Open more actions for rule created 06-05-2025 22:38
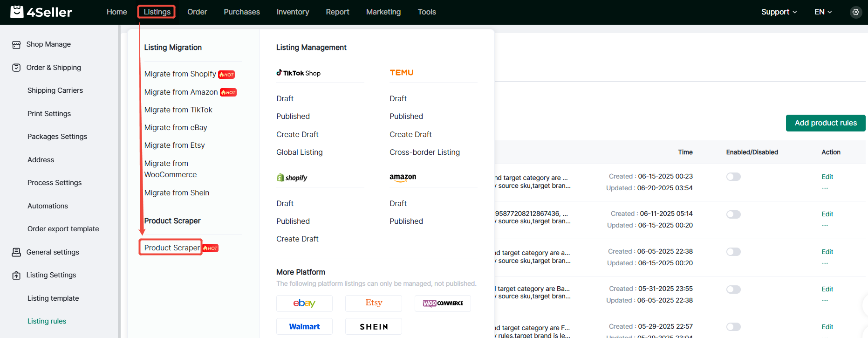Viewport: 868px width, 338px height. tap(825, 263)
